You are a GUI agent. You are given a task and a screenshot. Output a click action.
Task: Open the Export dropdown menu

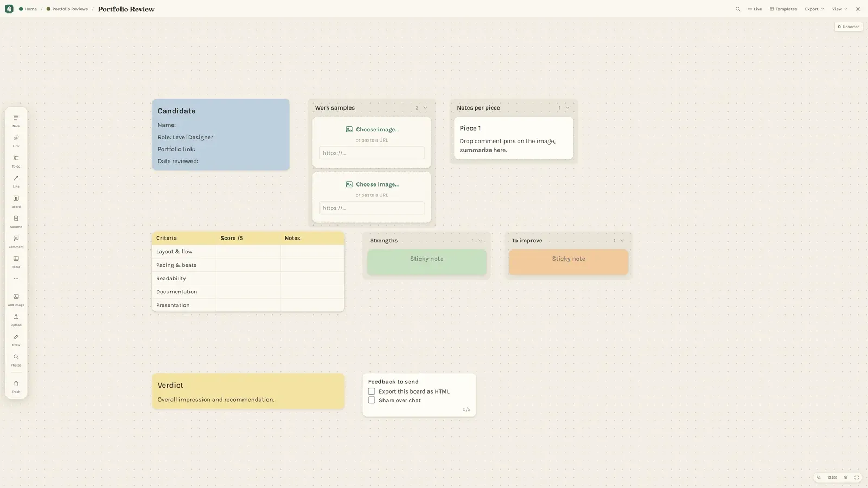[814, 9]
